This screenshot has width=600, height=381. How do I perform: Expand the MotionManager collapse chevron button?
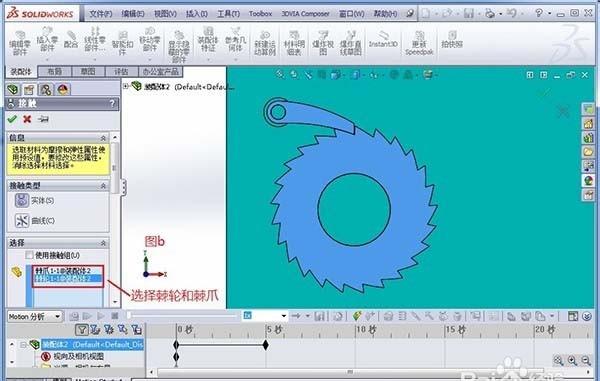coord(587,316)
